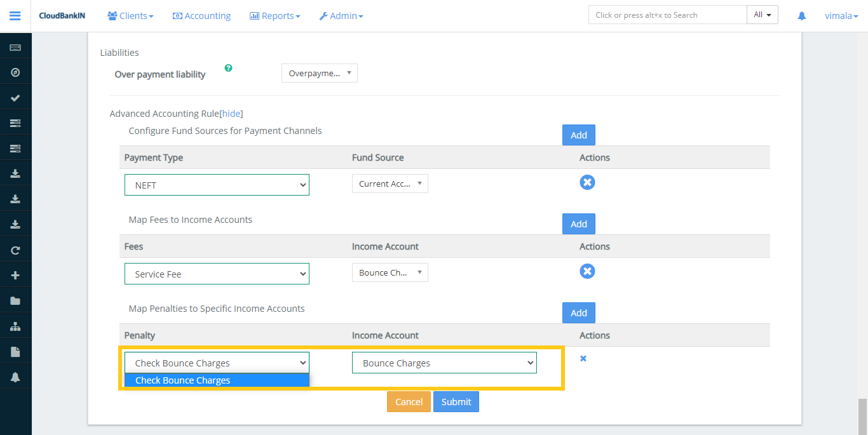Open the Clients menu

(130, 16)
